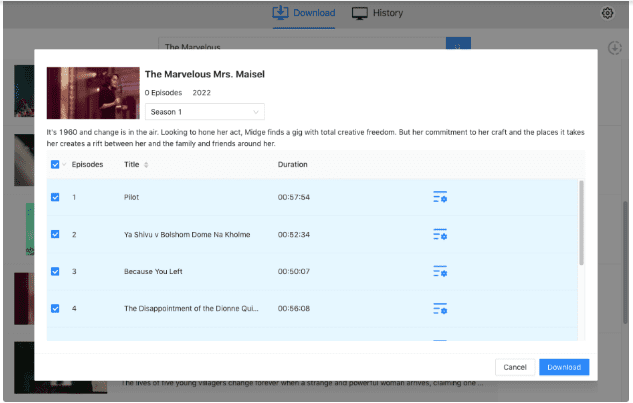Click The Marvelous Mrs. Maisel thumbnail
The image size is (633, 403).
(91, 92)
